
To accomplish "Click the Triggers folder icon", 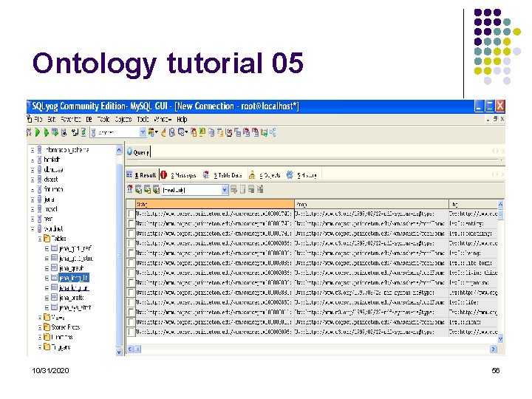I will [x=47, y=347].
